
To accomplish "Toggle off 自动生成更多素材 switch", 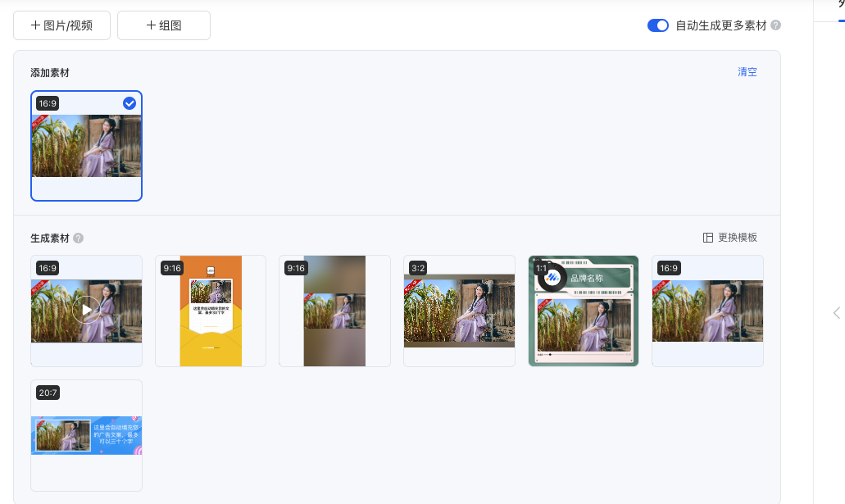I will tap(658, 25).
